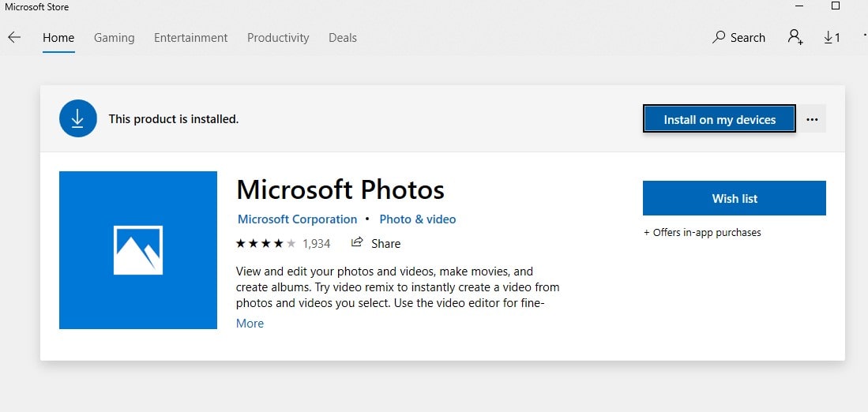Go to the Productivity tab
868x412 pixels.
278,38
